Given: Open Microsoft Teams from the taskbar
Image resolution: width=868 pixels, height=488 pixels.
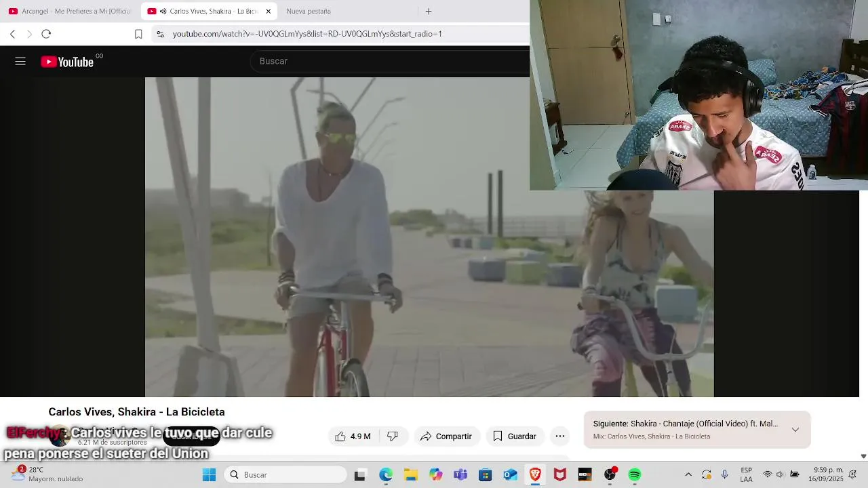Looking at the screenshot, I should (460, 475).
